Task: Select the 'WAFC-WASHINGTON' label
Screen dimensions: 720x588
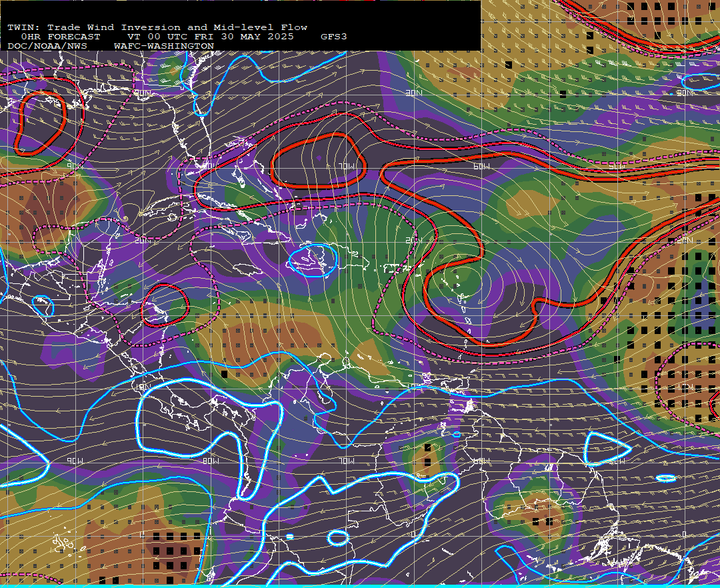Action: (164, 47)
